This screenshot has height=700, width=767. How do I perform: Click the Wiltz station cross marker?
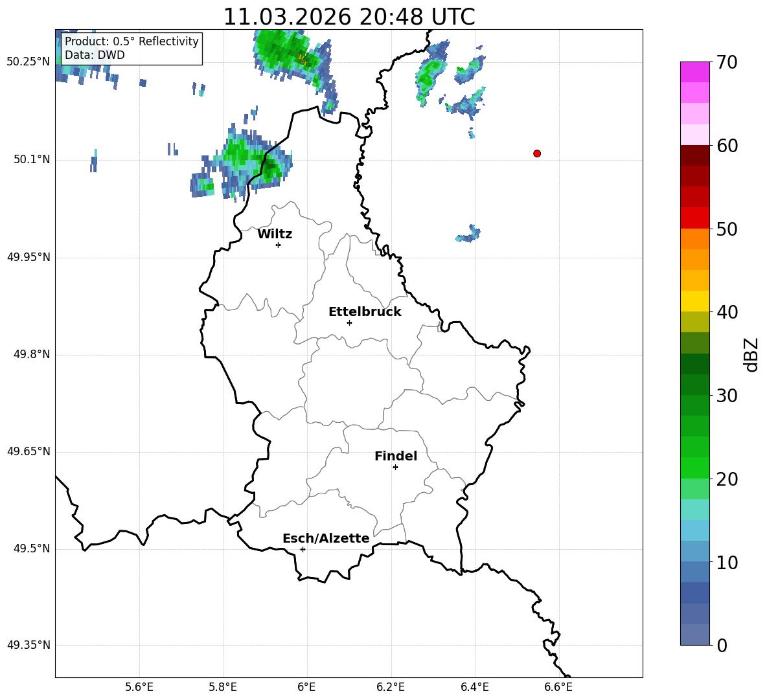click(x=278, y=245)
